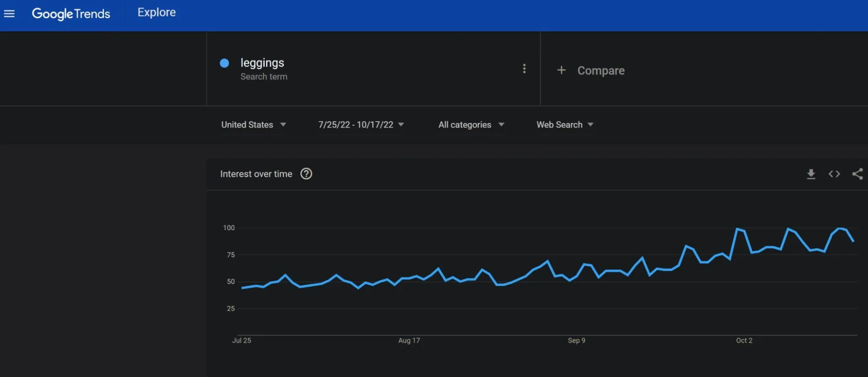Open the Web Search type dropdown
Viewport: 868px width, 377px height.
(x=565, y=125)
